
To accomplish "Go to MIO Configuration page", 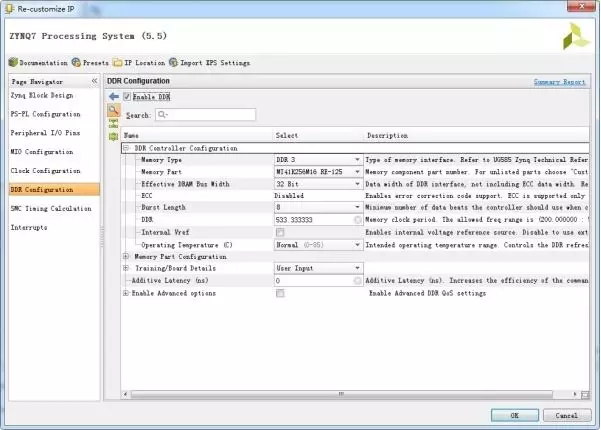I will click(x=42, y=152).
